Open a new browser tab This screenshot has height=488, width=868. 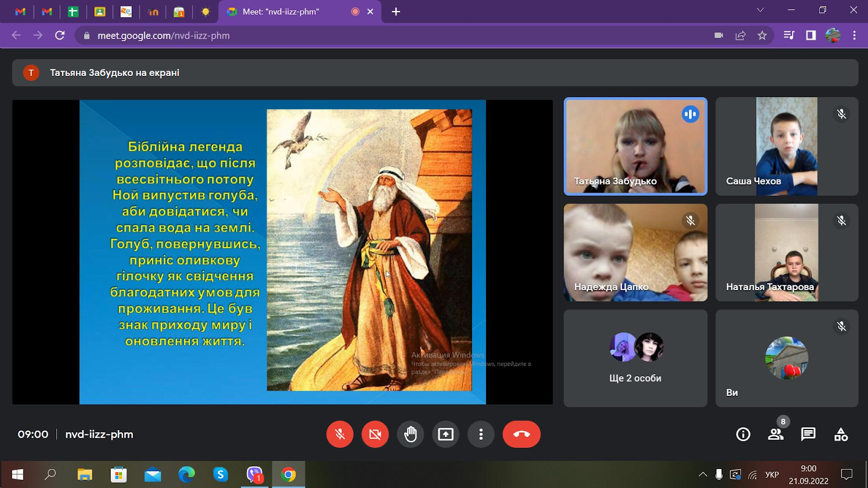396,11
